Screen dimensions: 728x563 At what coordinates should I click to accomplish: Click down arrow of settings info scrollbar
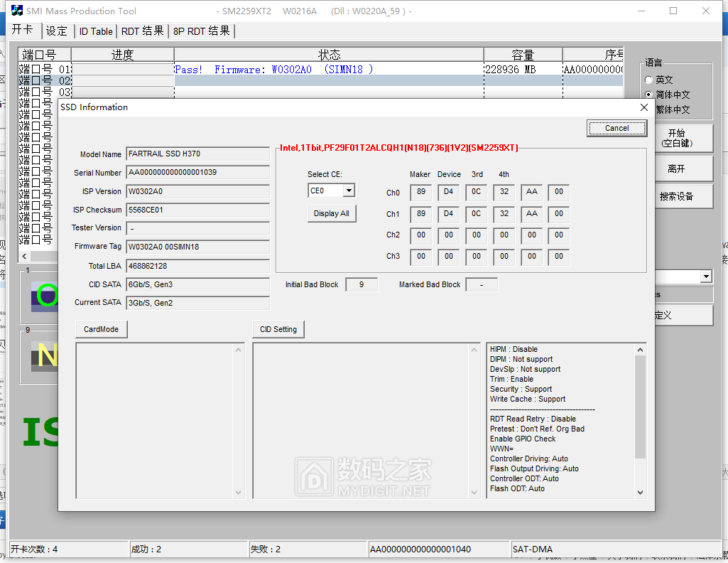tap(640, 493)
